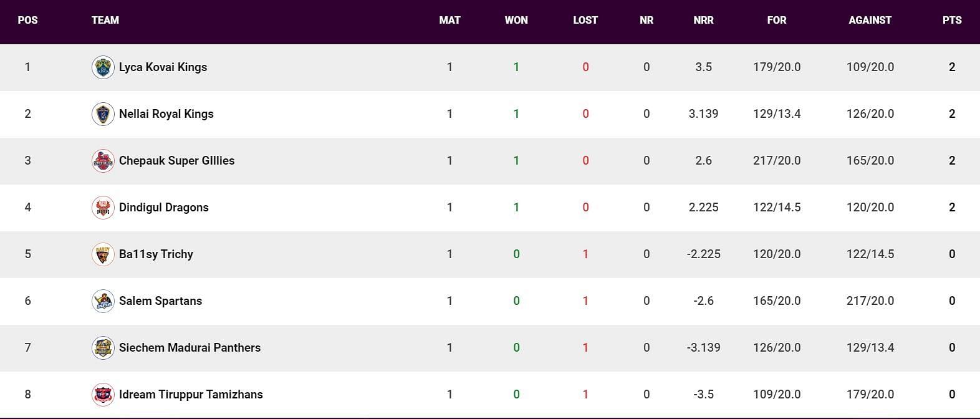Click the Dindigul Dragons team logo
Image resolution: width=980 pixels, height=419 pixels.
[x=103, y=208]
